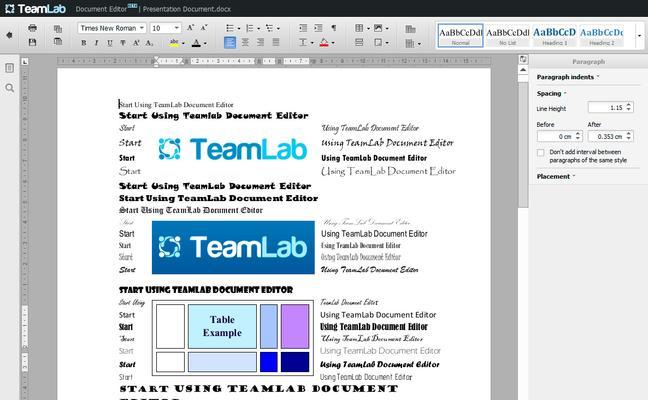The height and width of the screenshot is (400, 648).
Task: Click the tab stop selector in ruler corner
Action: coord(25,62)
